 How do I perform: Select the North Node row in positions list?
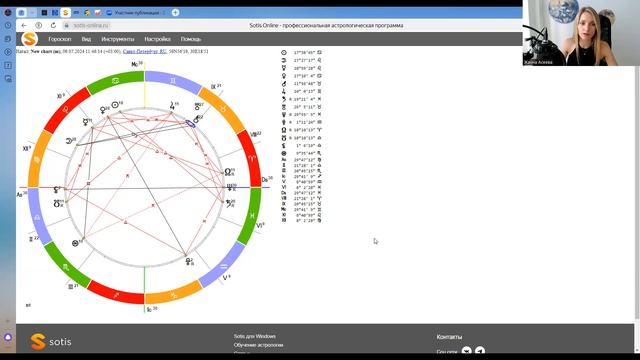pyautogui.click(x=302, y=130)
